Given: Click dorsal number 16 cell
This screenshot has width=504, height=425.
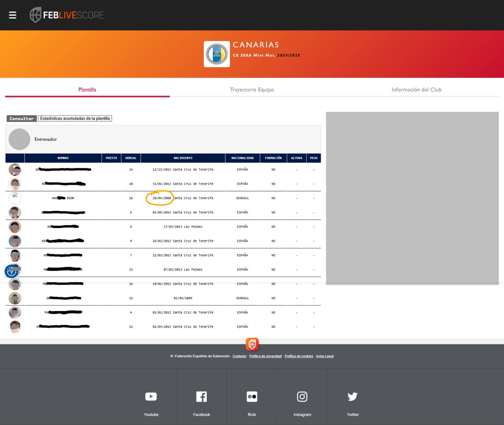Looking at the screenshot, I should (131, 284).
